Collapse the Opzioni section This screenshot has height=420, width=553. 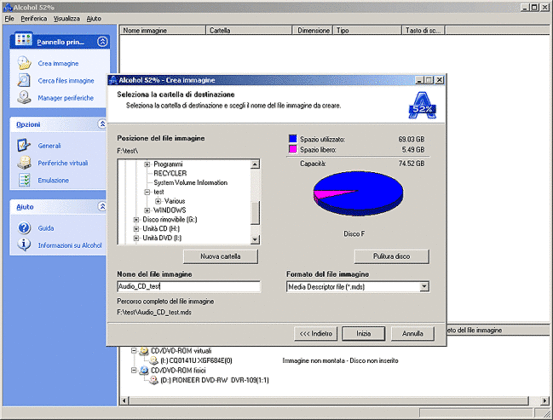[x=102, y=124]
